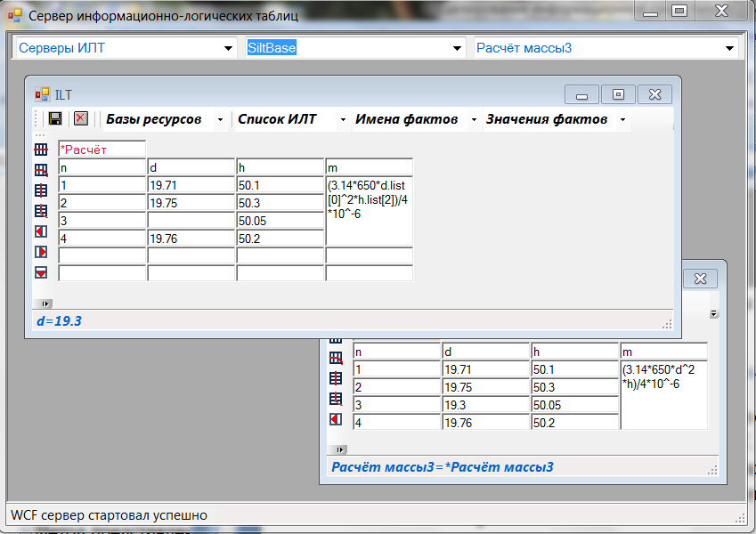Click the *Расчёт table name field

point(102,150)
